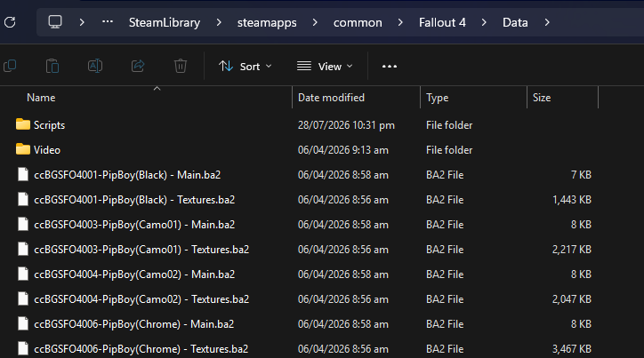
Task: Select ccBGSFO4001-PipBoy(Black) - Main.ba2 filename
Action: tap(127, 175)
